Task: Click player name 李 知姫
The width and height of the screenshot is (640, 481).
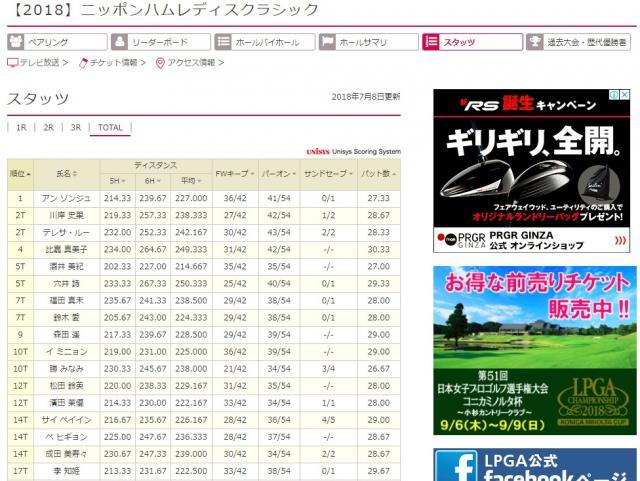Action: [66, 471]
